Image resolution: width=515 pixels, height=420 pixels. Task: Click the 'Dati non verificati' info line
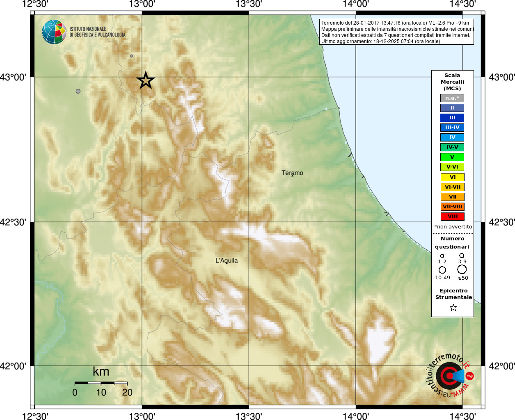click(396, 35)
